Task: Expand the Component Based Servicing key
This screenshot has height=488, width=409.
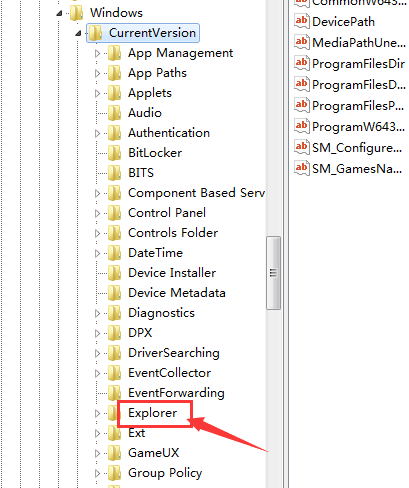Action: coord(97,193)
